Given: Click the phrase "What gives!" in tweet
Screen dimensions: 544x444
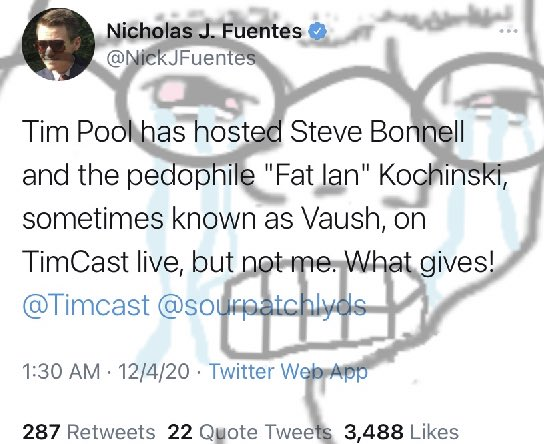Looking at the screenshot, I should (418, 262).
